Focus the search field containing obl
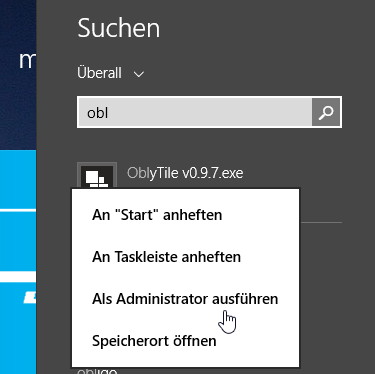This screenshot has height=374, width=375. [195, 112]
